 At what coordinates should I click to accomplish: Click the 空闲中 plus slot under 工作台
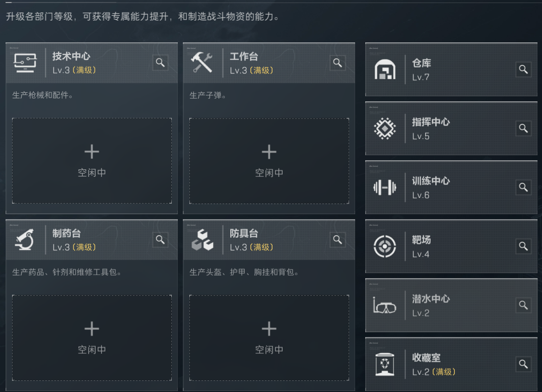269,161
